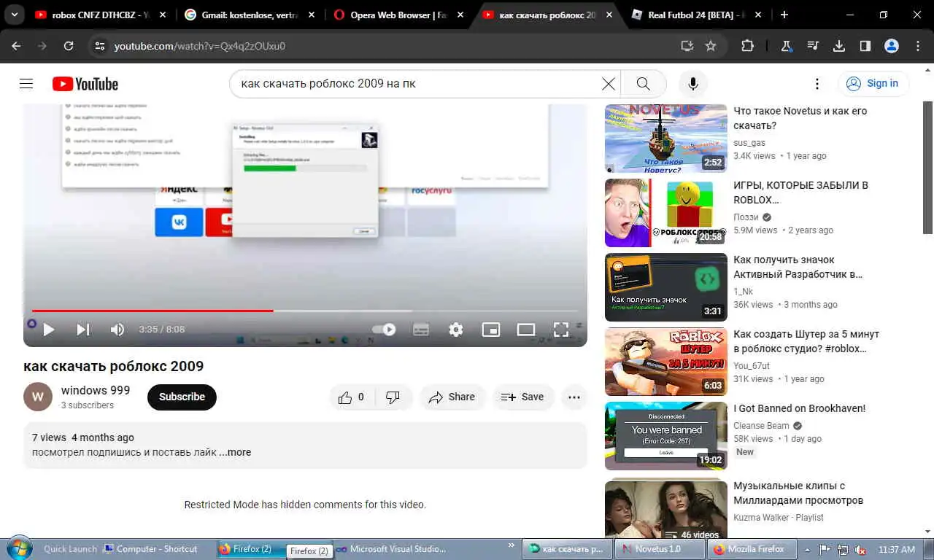Switch to the Real Futbol 24 [BETA] tab
Viewport: 934px width, 560px height.
695,15
